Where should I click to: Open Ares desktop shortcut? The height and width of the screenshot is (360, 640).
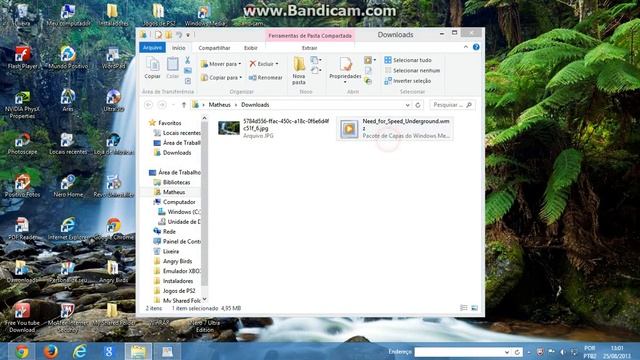68,100
